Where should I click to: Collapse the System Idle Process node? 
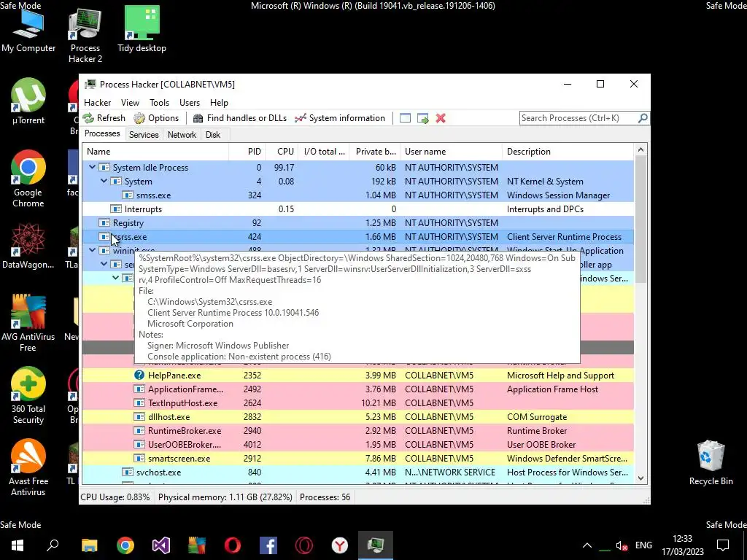[x=93, y=167]
